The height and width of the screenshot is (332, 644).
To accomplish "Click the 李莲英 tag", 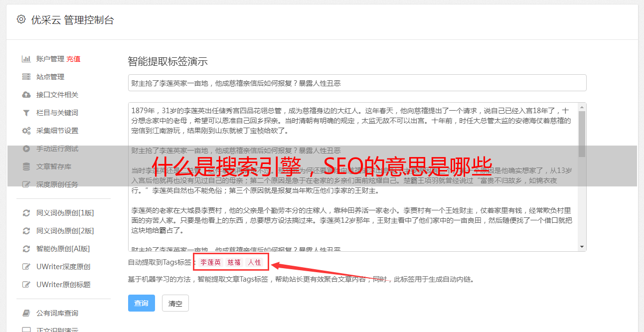I will (210, 262).
